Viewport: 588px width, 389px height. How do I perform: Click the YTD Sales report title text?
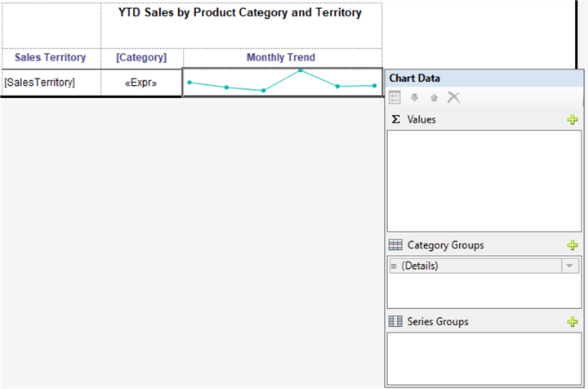(240, 13)
